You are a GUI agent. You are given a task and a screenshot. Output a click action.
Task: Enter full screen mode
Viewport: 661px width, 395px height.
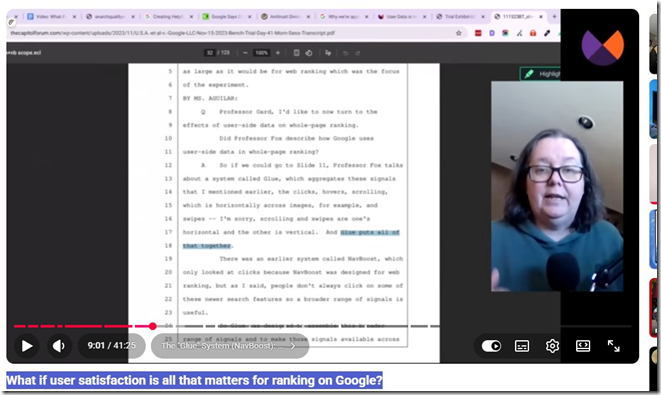(613, 346)
